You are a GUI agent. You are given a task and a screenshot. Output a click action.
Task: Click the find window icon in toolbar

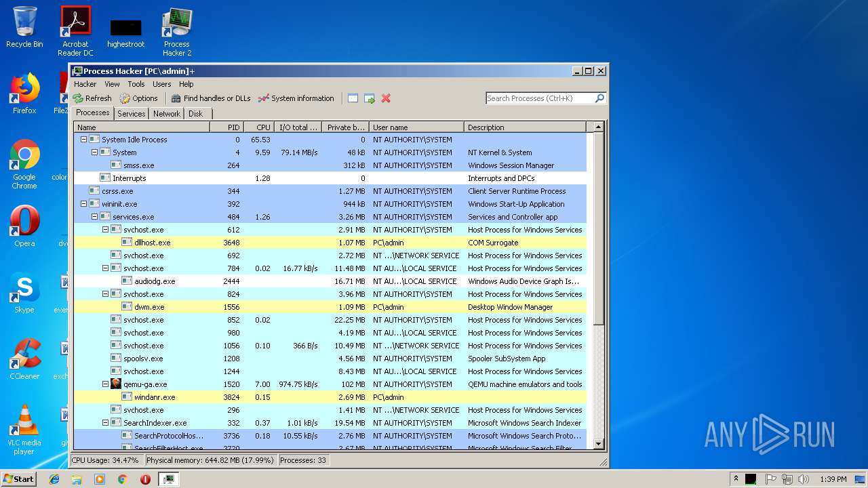[353, 98]
